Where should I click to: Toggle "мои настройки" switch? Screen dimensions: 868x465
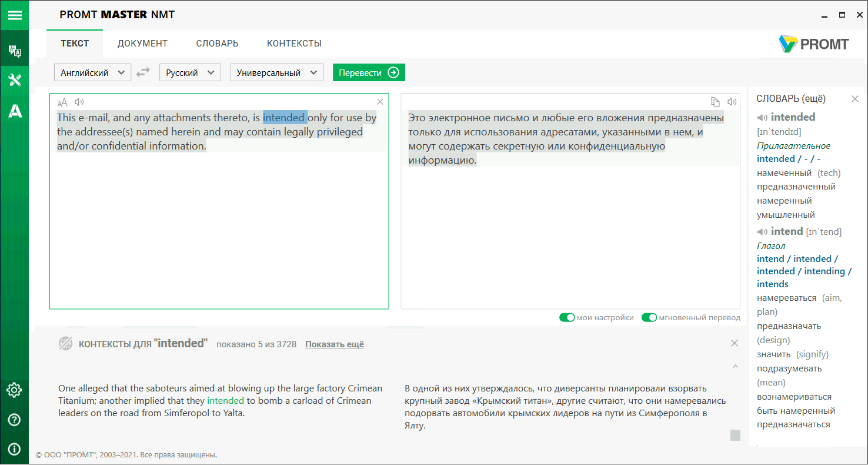pyautogui.click(x=567, y=317)
